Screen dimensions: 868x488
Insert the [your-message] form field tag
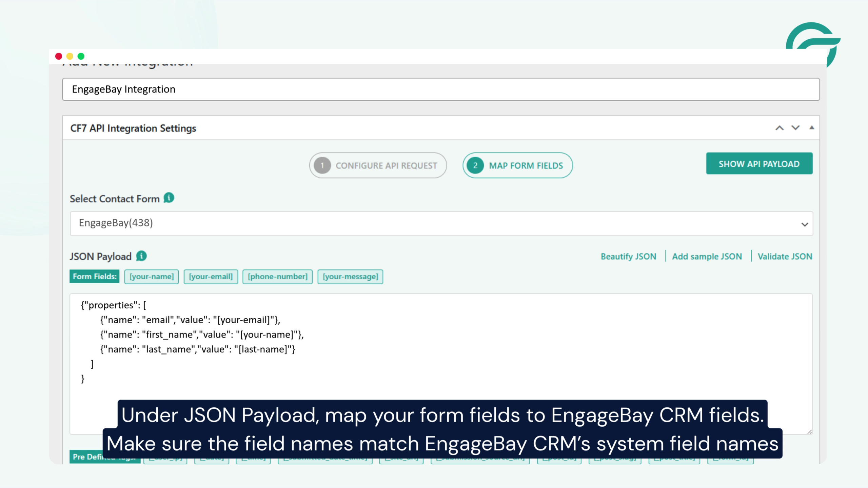point(350,277)
